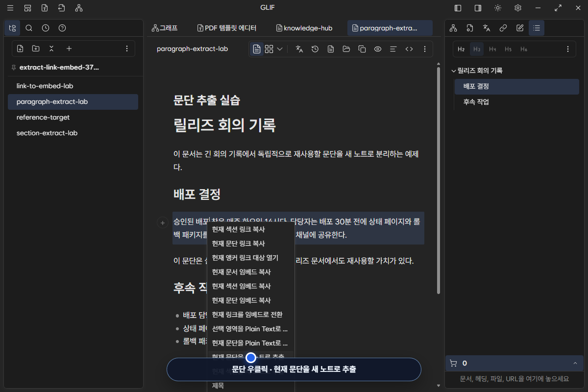Switch to the 그래프 tab
The image size is (588, 392).
point(165,28)
